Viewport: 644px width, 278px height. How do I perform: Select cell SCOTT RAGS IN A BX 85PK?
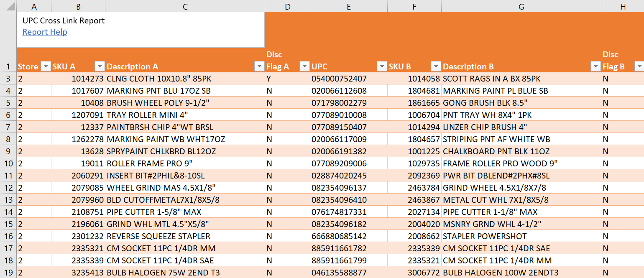click(x=521, y=79)
